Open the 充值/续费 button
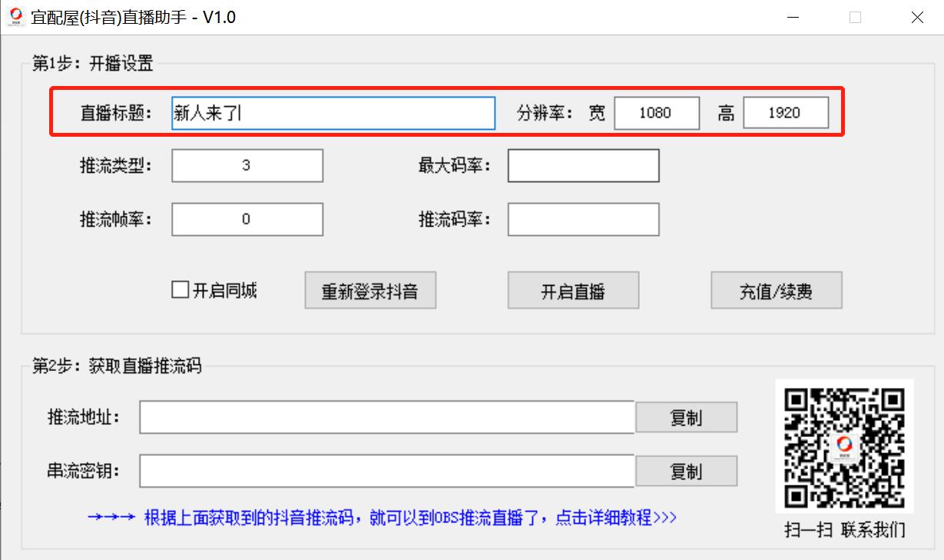Image resolution: width=944 pixels, height=560 pixels. click(x=777, y=290)
